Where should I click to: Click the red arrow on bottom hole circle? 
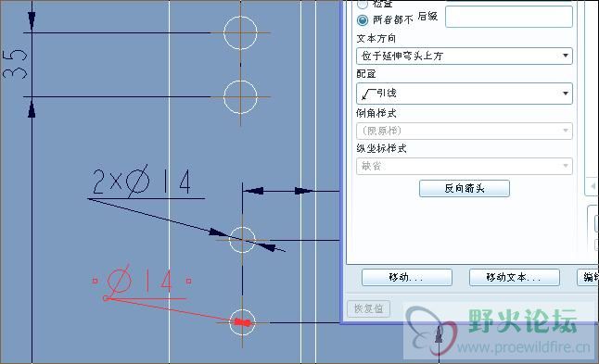[242, 323]
